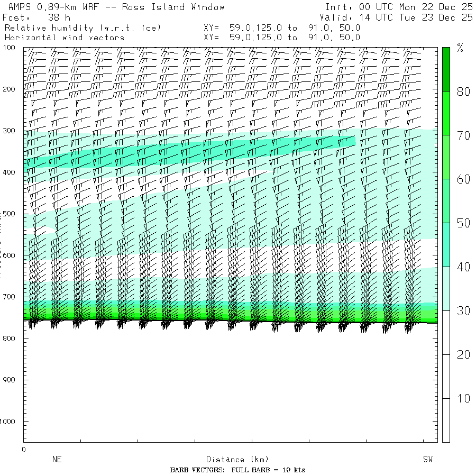Click the 'Valid: 14 UTC Tue 23 Dec 25' text
This screenshot has width=476, height=476.
tap(399, 17)
